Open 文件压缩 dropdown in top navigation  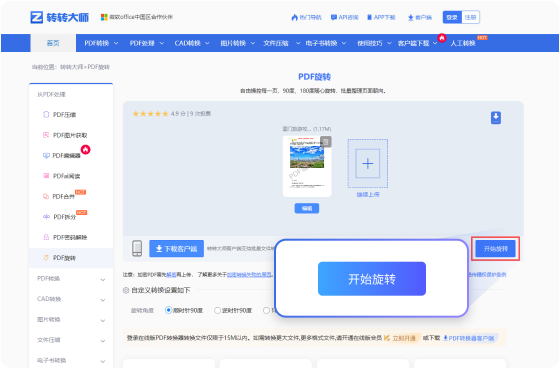click(x=281, y=43)
